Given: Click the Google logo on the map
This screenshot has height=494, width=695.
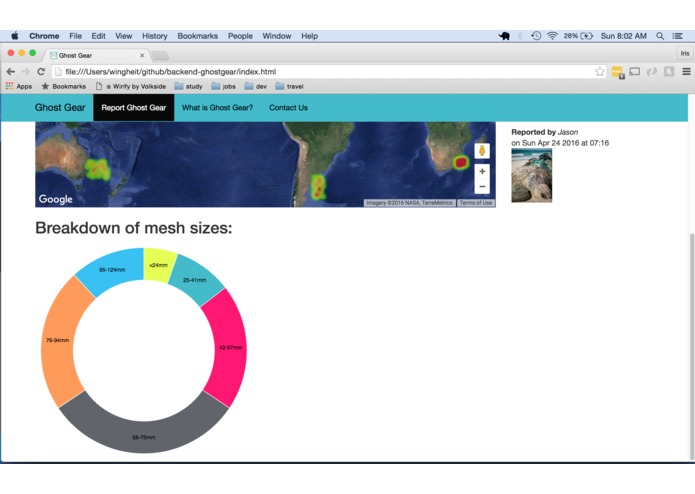Looking at the screenshot, I should coord(55,199).
